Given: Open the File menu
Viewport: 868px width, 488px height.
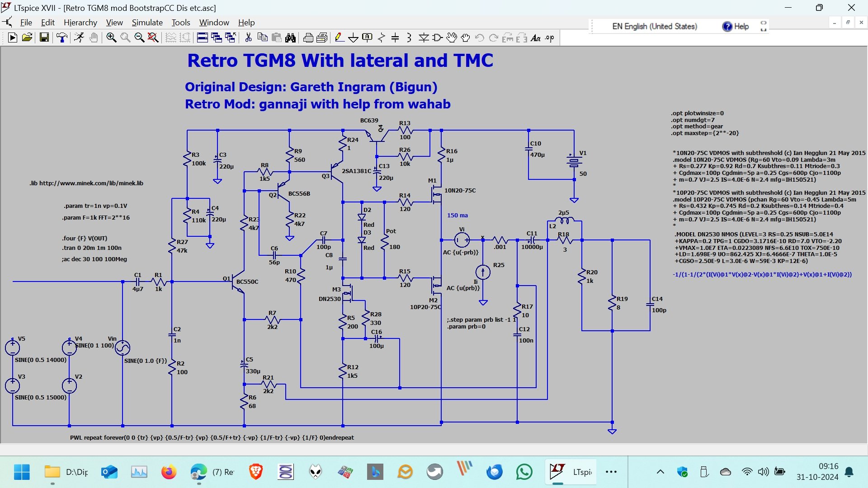Looking at the screenshot, I should tap(26, 23).
